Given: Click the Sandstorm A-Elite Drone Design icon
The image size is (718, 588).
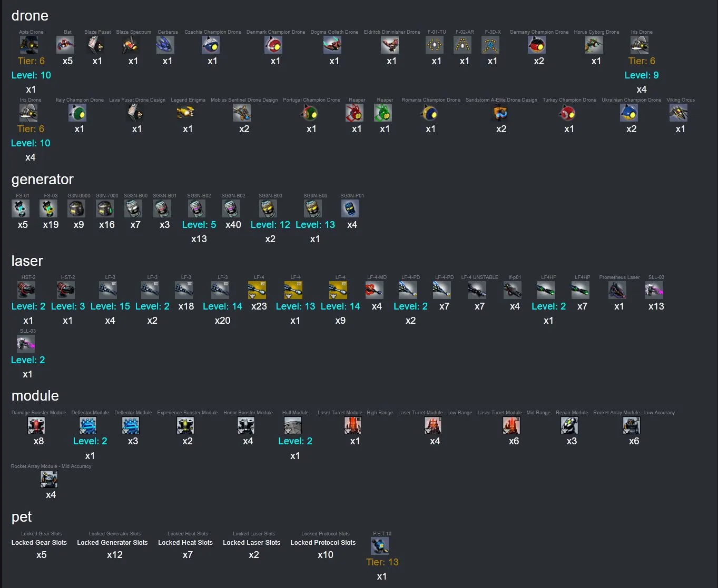Looking at the screenshot, I should click(x=499, y=113).
